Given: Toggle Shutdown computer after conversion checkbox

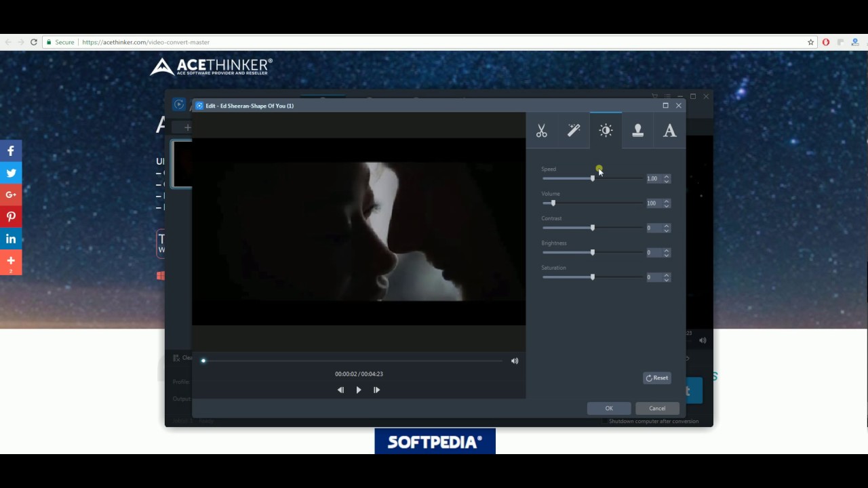Looking at the screenshot, I should [x=605, y=422].
